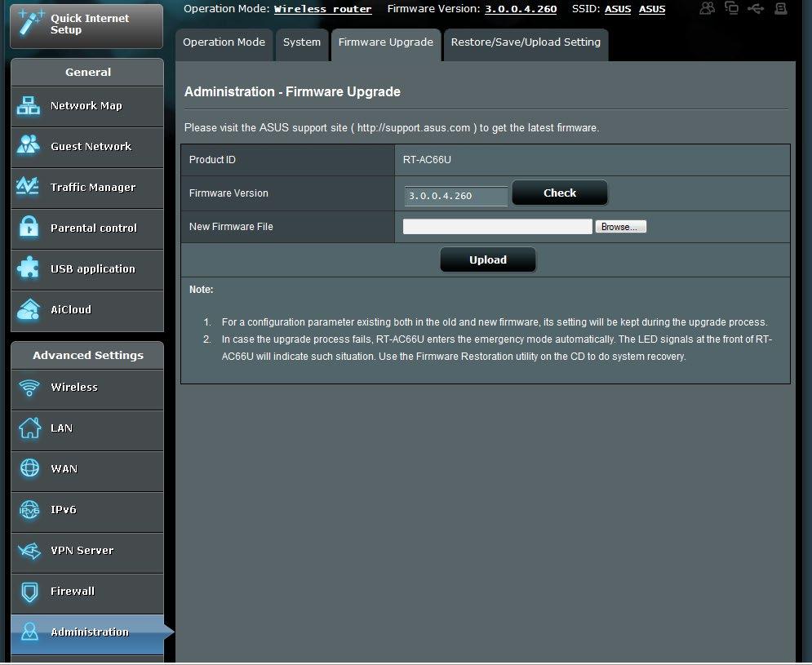Open the LAN settings page
The height and width of the screenshot is (665, 812).
point(87,430)
